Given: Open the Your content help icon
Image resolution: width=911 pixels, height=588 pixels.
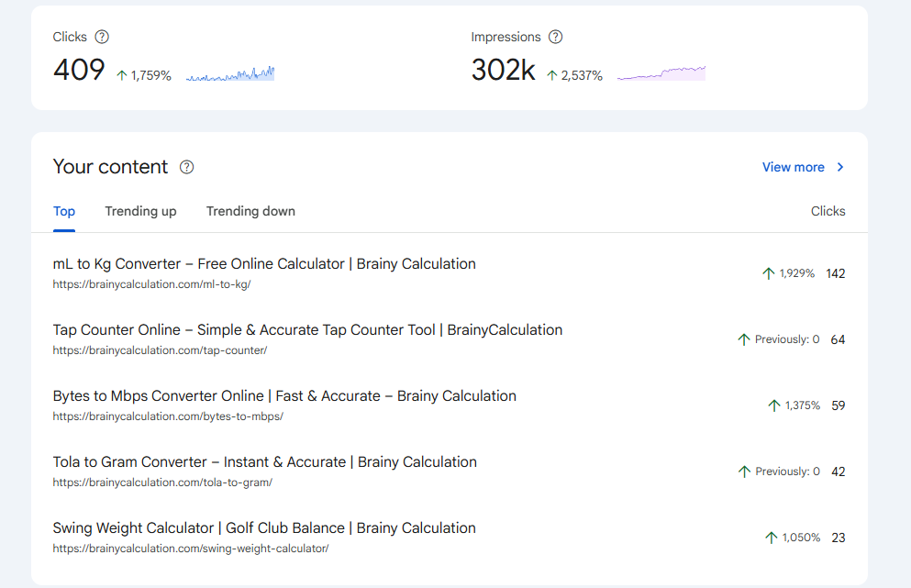Looking at the screenshot, I should tap(186, 167).
